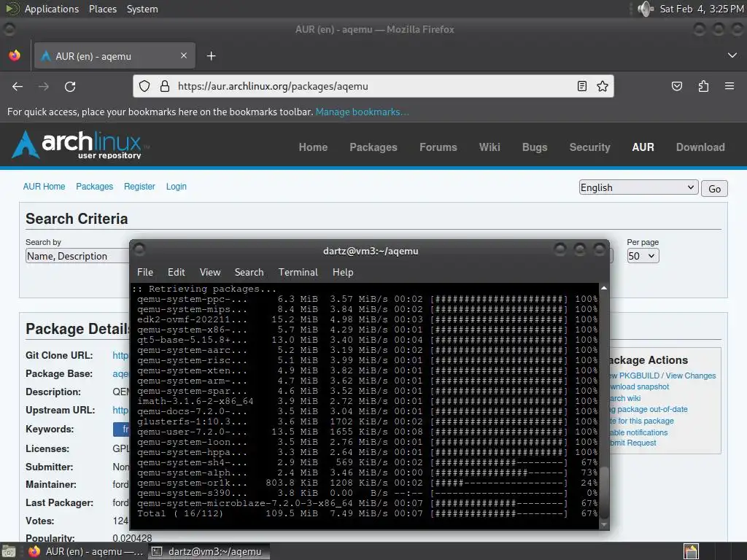747x560 pixels.
Task: Click Vote for this package link
Action: click(x=642, y=421)
